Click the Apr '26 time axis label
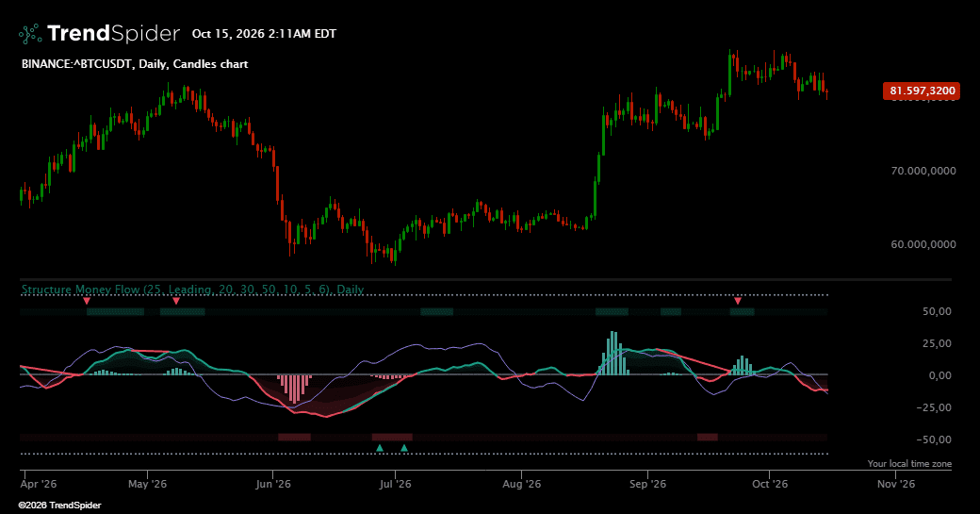This screenshot has width=980, height=514. (39, 484)
